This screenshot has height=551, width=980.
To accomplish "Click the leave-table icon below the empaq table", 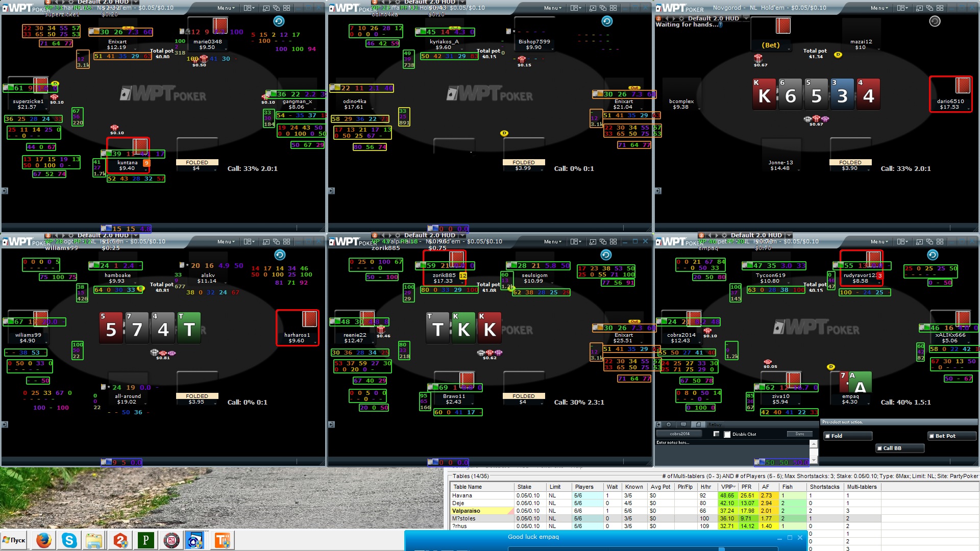I will [x=658, y=424].
